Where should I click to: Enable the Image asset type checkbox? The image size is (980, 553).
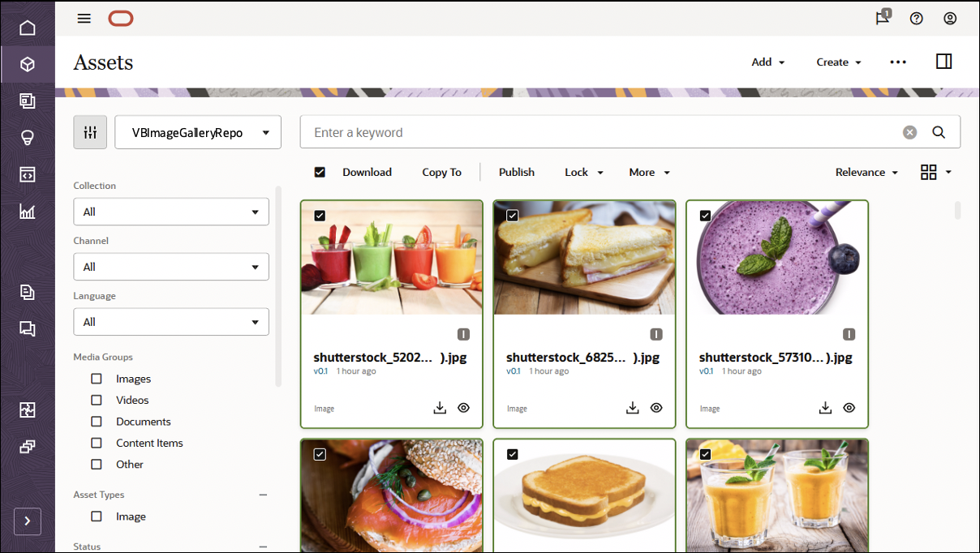coord(97,517)
